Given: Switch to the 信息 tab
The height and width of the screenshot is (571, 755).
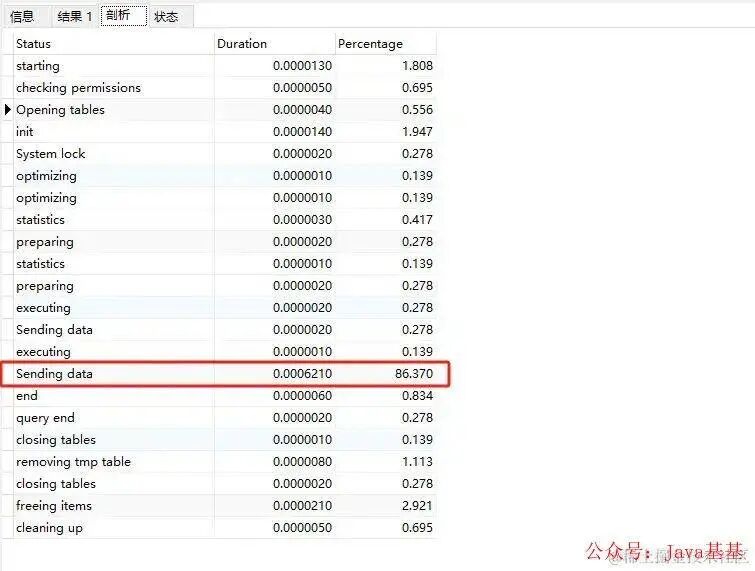Looking at the screenshot, I should (x=25, y=17).
